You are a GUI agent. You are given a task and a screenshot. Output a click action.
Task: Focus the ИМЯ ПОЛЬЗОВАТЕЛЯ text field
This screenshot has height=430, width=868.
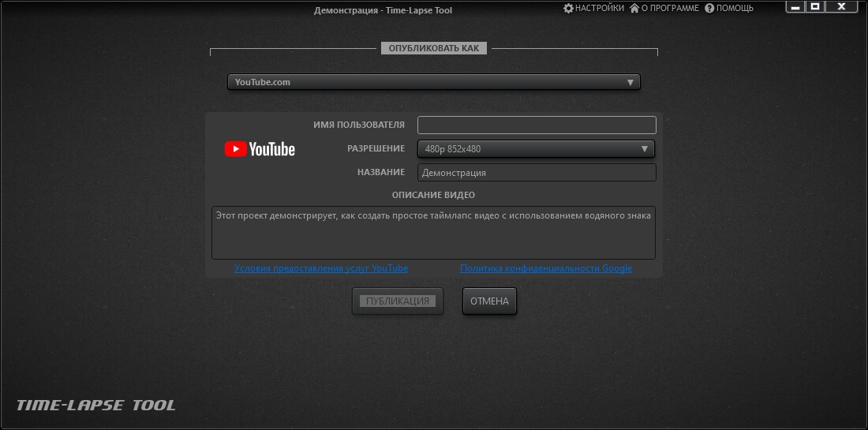pos(537,125)
